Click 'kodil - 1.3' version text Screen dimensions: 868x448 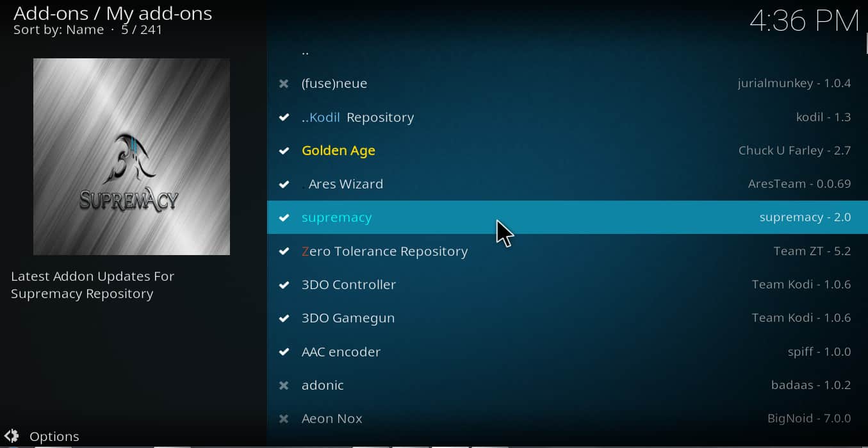click(824, 117)
